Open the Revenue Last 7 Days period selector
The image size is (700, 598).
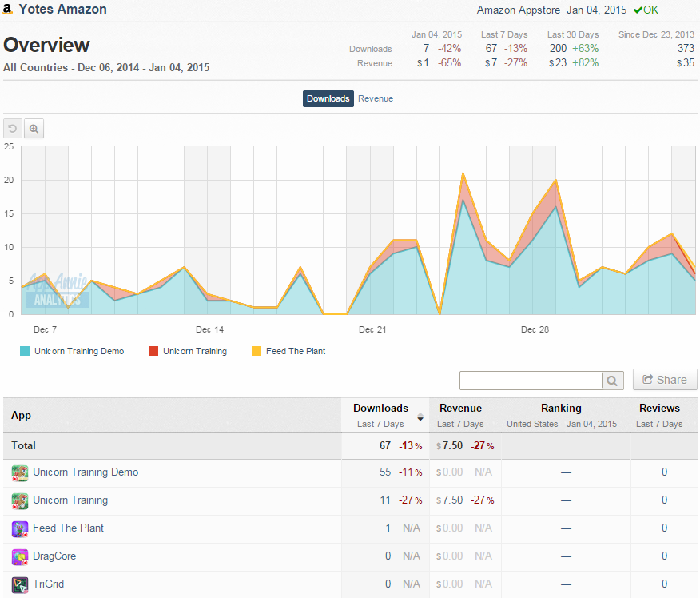(x=460, y=424)
